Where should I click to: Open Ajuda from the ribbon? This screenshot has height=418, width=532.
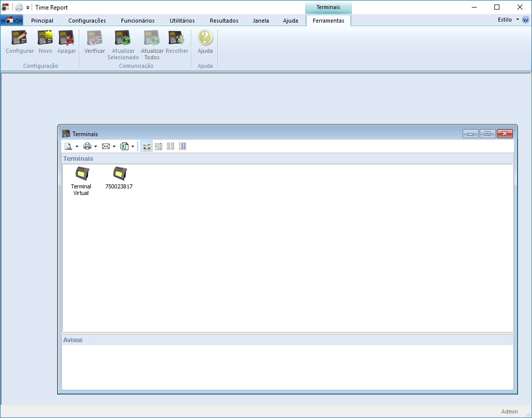coord(205,39)
